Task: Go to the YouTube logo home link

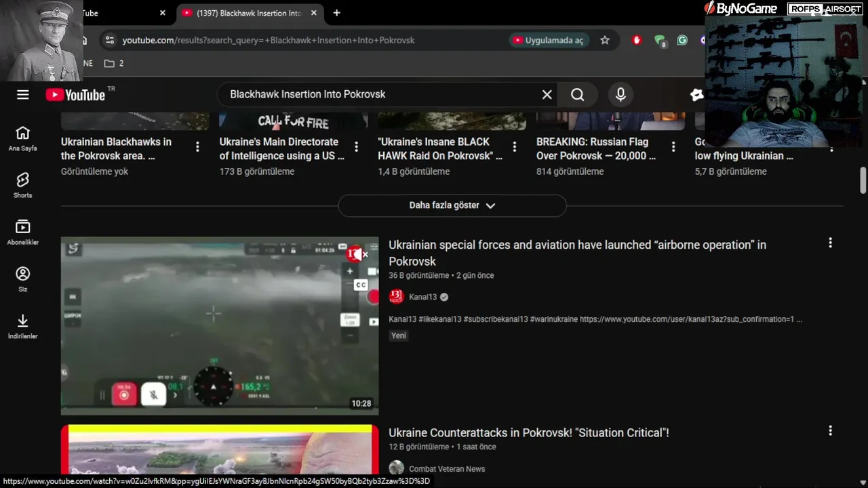Action: [76, 95]
